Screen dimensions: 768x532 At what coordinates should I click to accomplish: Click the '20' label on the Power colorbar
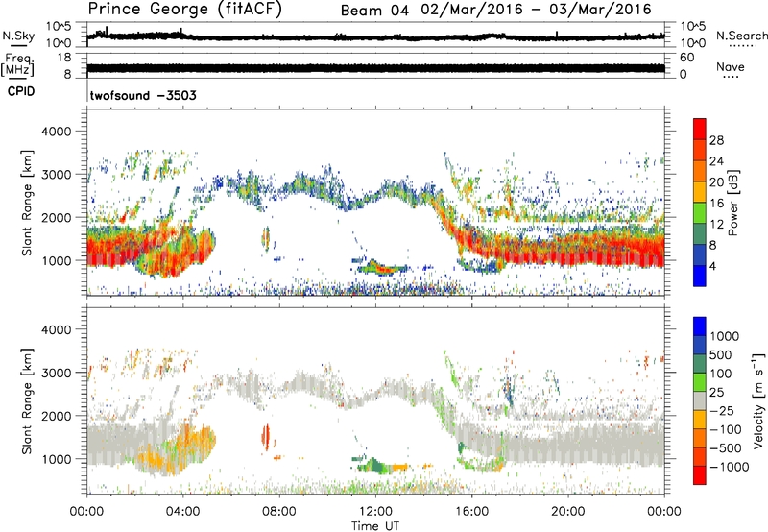click(716, 182)
